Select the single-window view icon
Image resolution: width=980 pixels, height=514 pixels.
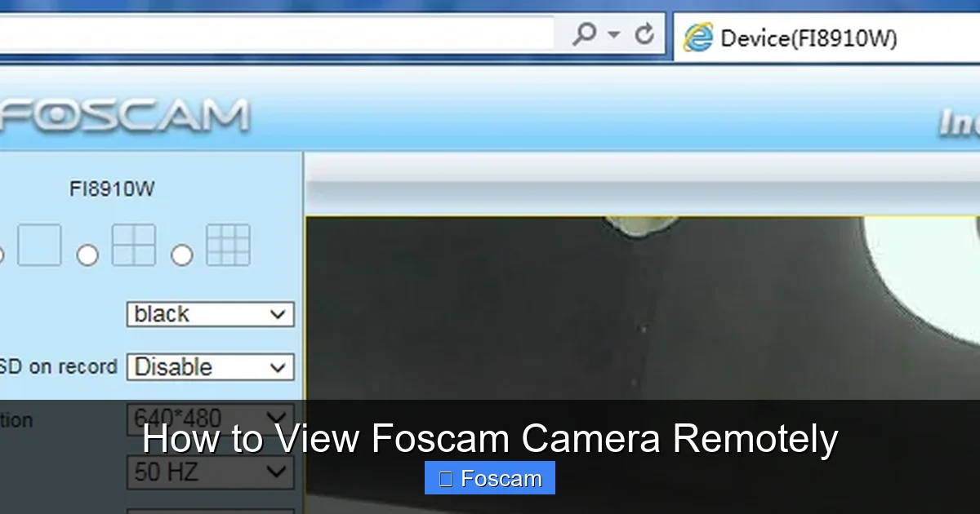(x=39, y=245)
